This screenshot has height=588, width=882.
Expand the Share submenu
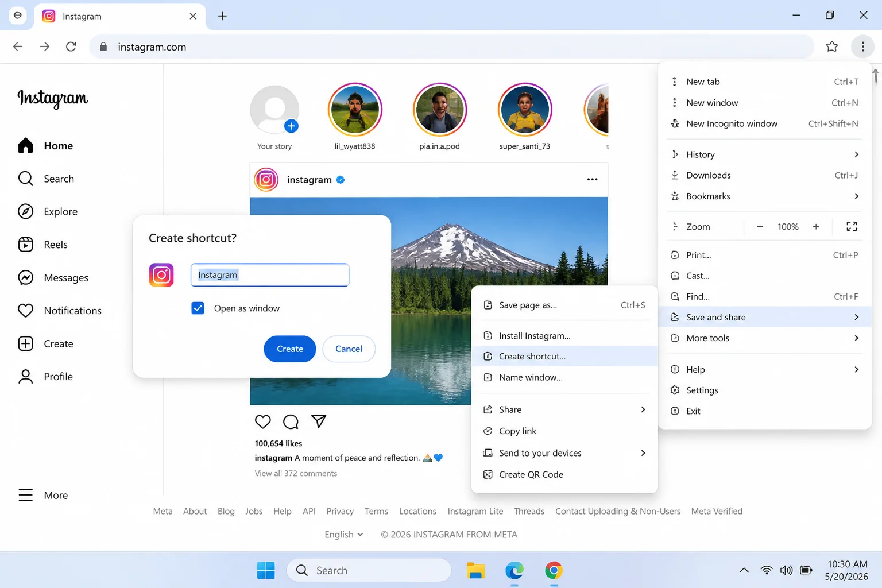[564, 409]
